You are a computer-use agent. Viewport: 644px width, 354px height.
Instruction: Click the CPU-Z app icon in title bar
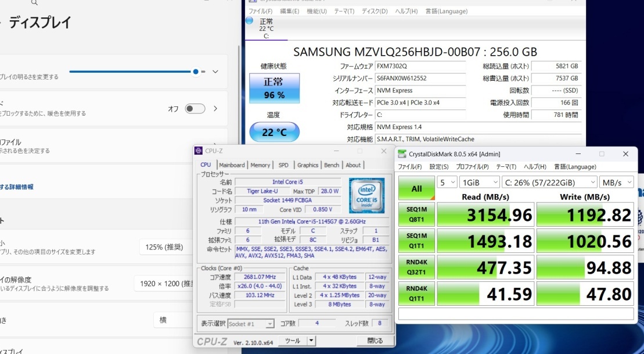199,151
